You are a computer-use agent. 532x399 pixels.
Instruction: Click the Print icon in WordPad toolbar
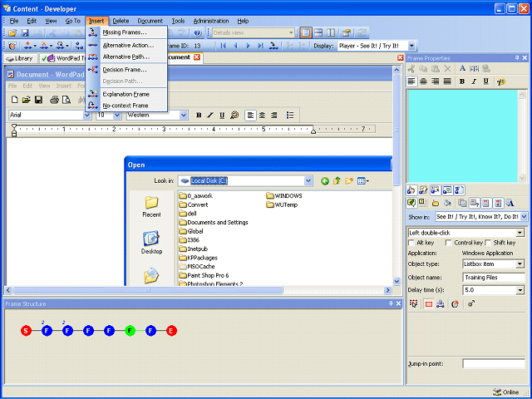[x=54, y=100]
